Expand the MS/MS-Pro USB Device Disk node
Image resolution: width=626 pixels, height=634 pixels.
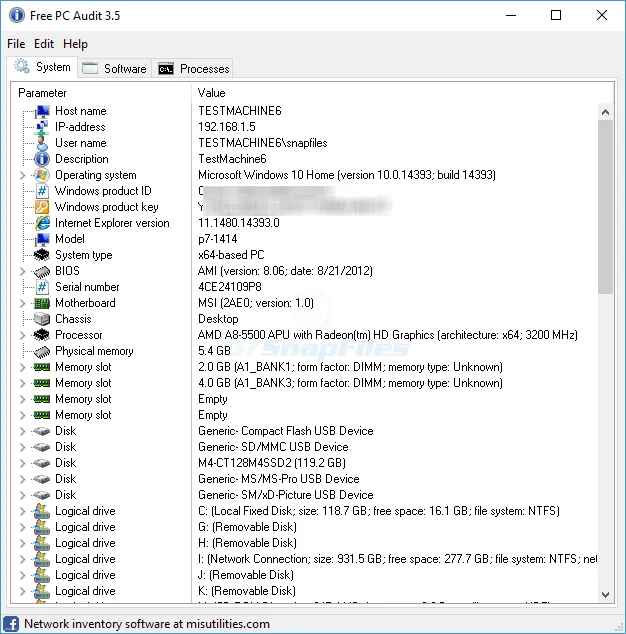pos(23,479)
